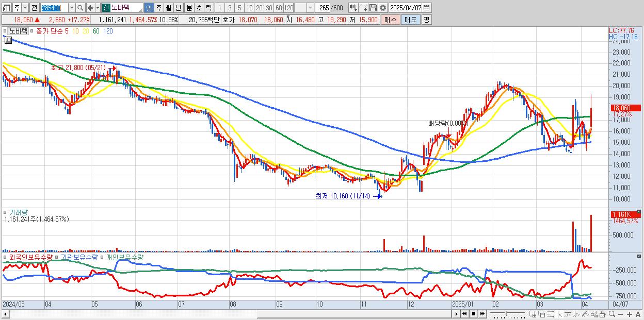
Task: Click the rewind button in the replay controls
Action: point(465,313)
